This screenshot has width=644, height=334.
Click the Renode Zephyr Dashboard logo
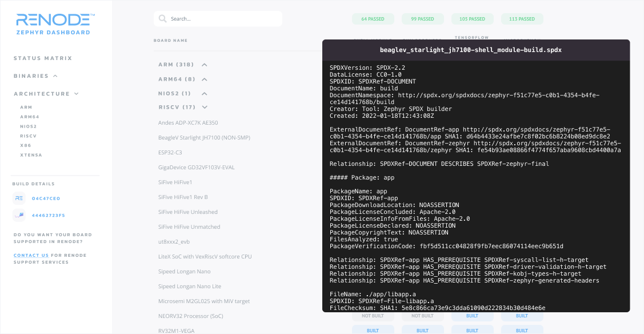(x=55, y=24)
